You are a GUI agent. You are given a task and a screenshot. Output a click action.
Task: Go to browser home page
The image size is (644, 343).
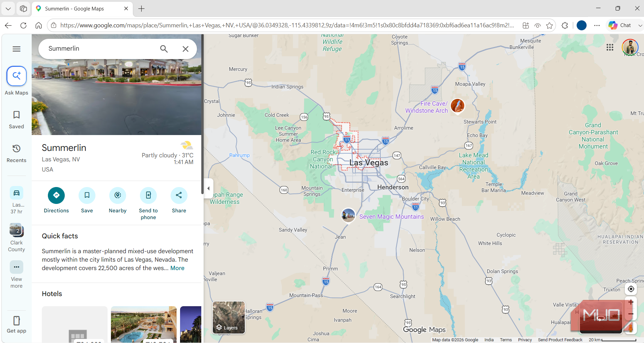point(38,25)
